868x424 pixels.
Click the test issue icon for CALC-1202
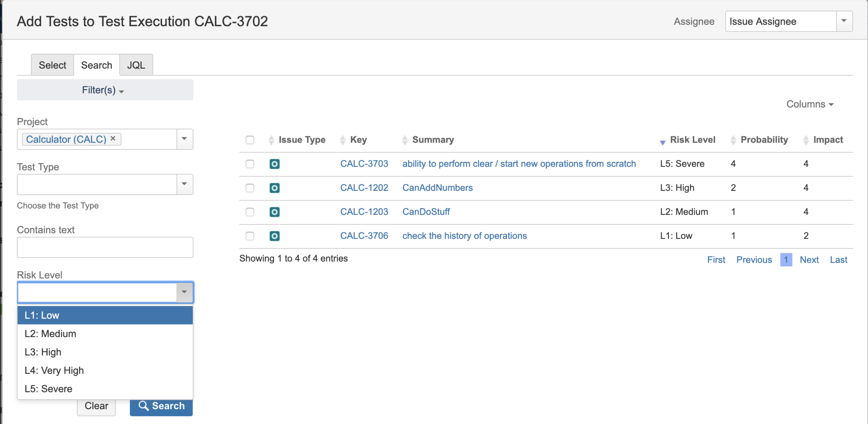274,188
